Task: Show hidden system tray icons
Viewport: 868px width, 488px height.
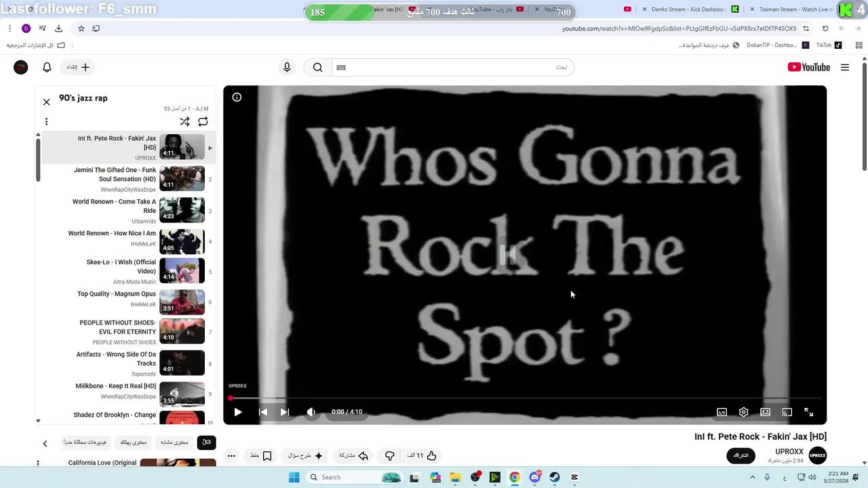Action: click(x=752, y=477)
